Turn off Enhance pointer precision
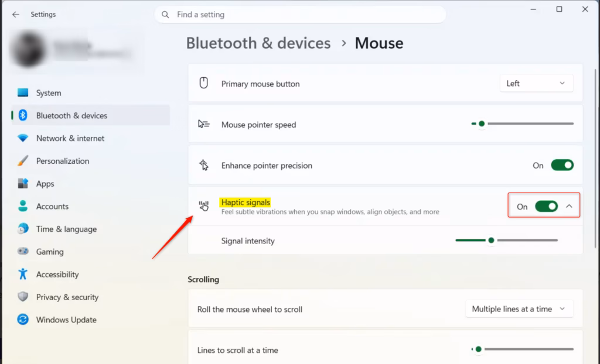The height and width of the screenshot is (364, 600). click(562, 166)
